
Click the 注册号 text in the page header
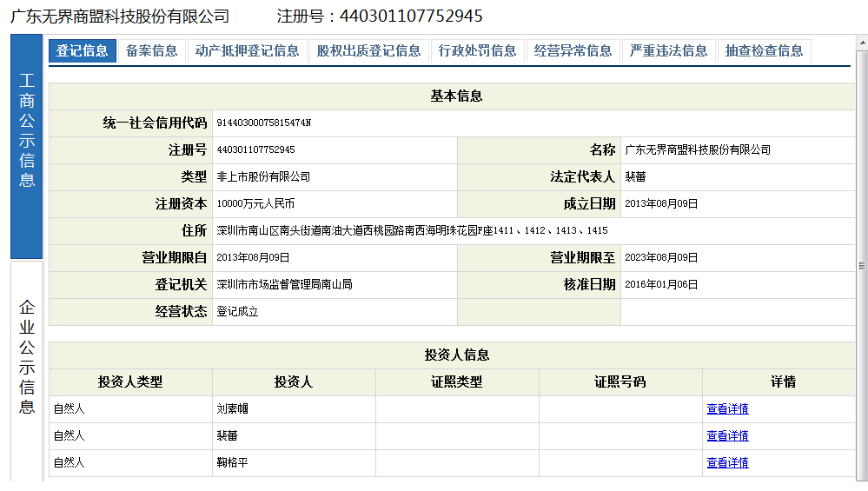tap(379, 17)
